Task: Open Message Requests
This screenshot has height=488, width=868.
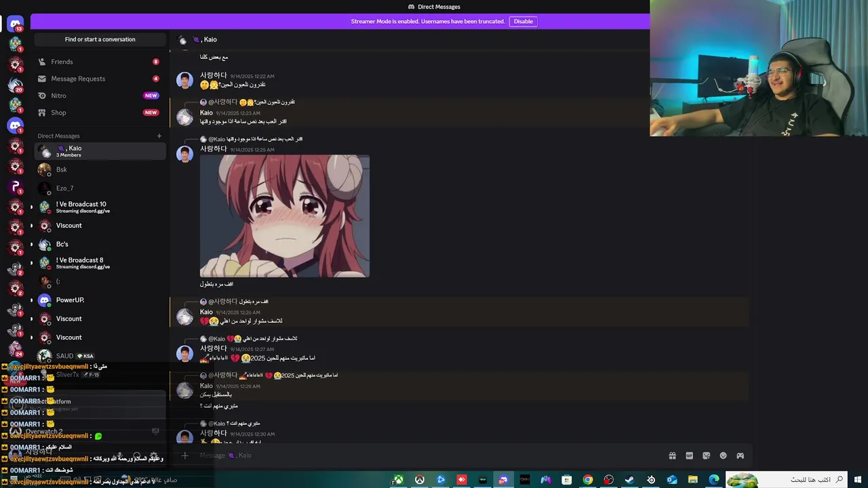Action: 100,79
